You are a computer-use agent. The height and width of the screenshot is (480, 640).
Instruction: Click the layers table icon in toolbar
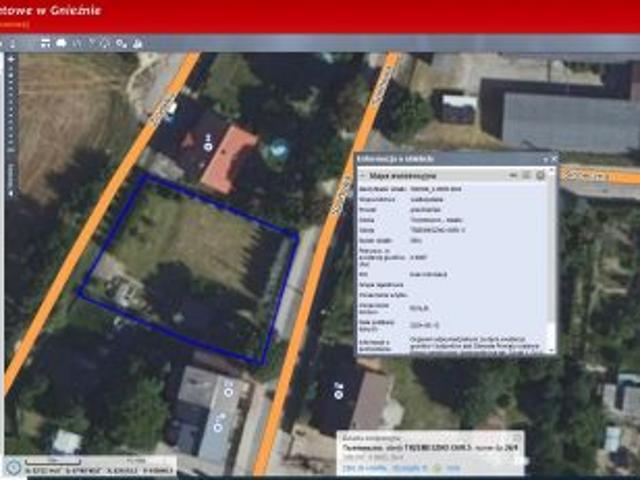tap(45, 43)
